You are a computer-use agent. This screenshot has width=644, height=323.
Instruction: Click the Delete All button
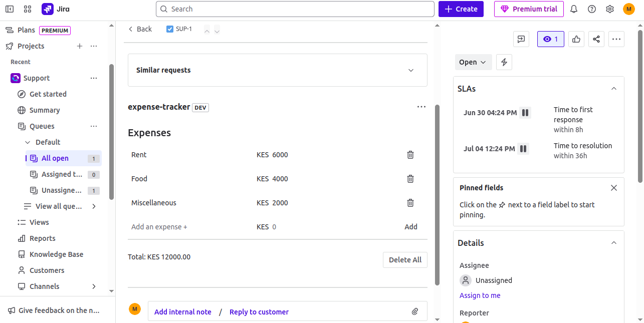tap(405, 260)
